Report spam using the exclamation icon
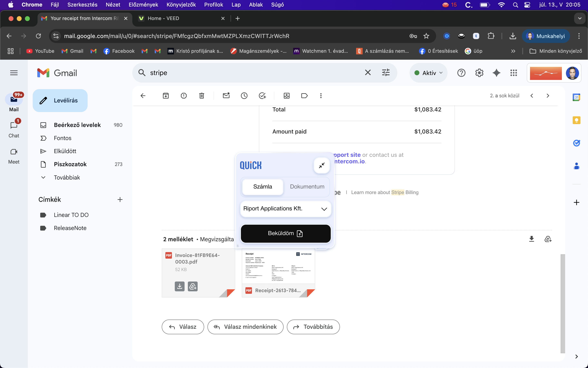 pos(184,96)
